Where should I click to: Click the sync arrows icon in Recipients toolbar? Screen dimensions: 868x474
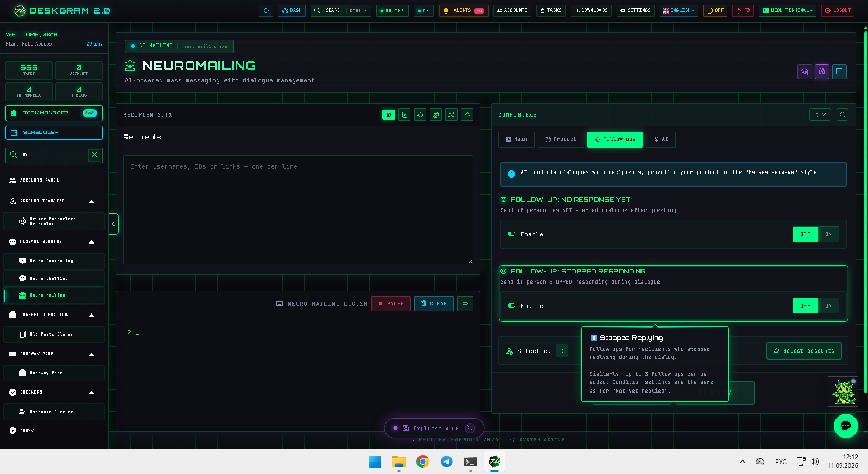click(420, 114)
